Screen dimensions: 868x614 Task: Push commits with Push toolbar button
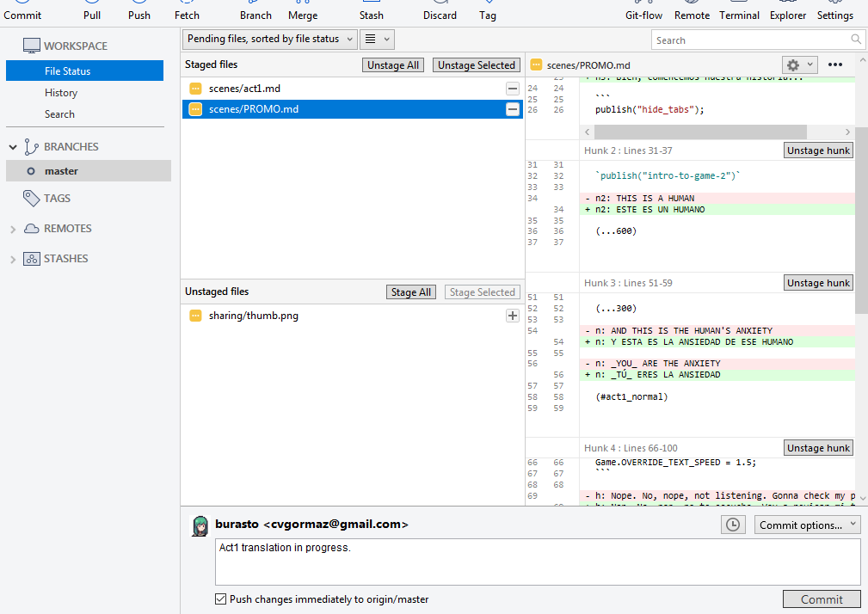(139, 10)
